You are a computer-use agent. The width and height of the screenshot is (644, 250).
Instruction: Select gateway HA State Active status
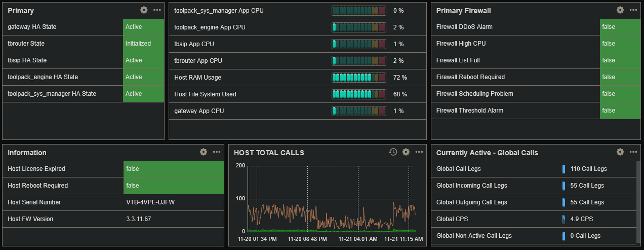143,27
